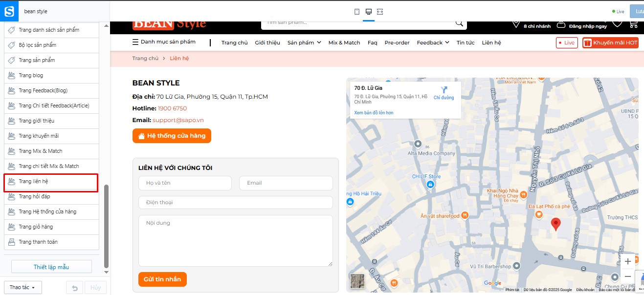Click the red map location marker

coord(555,224)
